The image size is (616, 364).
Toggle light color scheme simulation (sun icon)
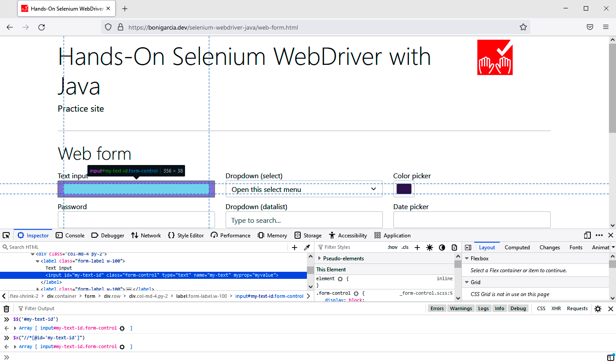pos(429,248)
